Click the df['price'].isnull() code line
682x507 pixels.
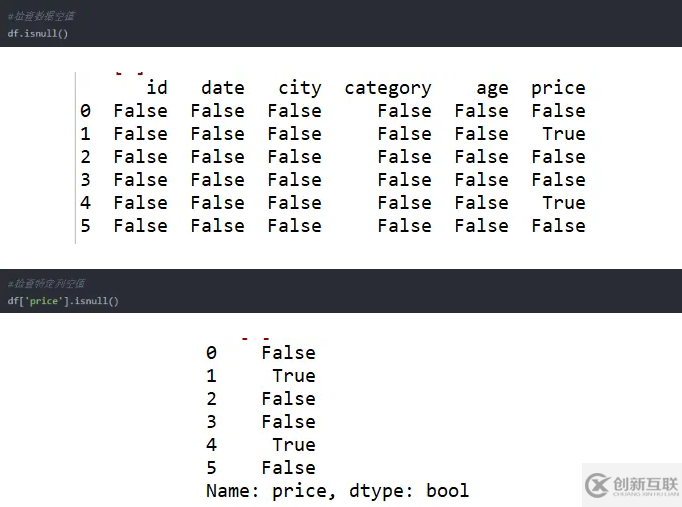[x=63, y=301]
